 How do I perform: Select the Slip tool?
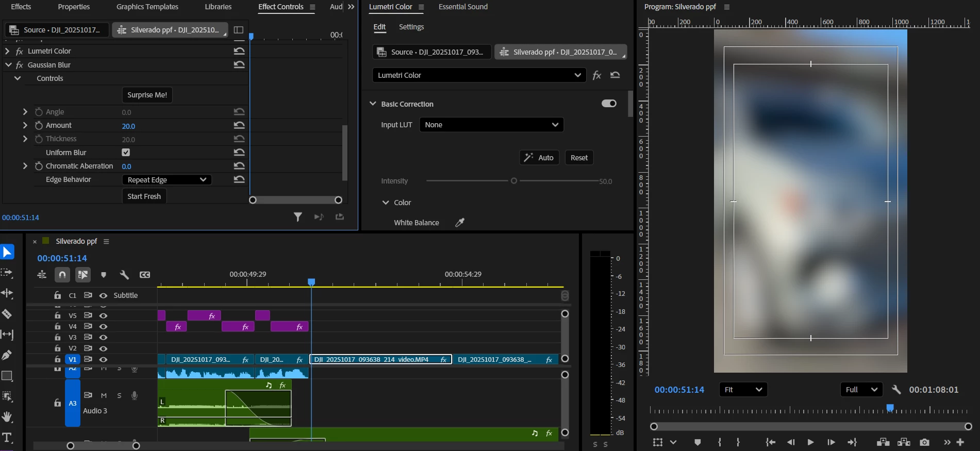point(7,335)
